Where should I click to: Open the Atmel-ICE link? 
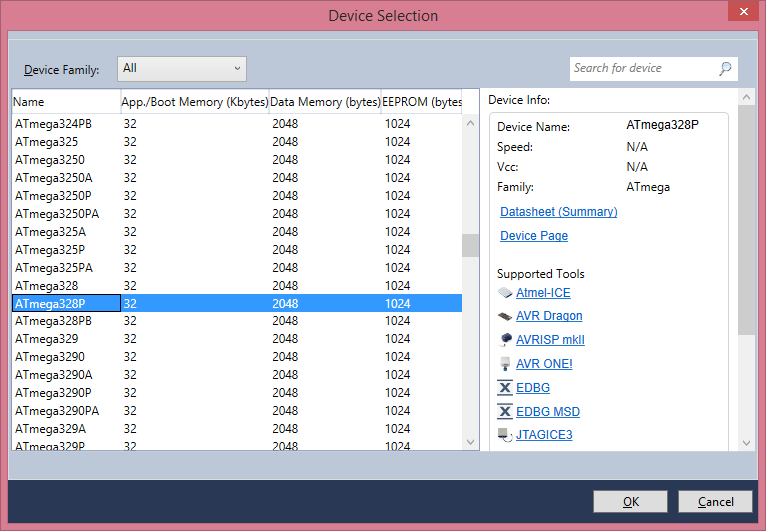click(x=543, y=293)
